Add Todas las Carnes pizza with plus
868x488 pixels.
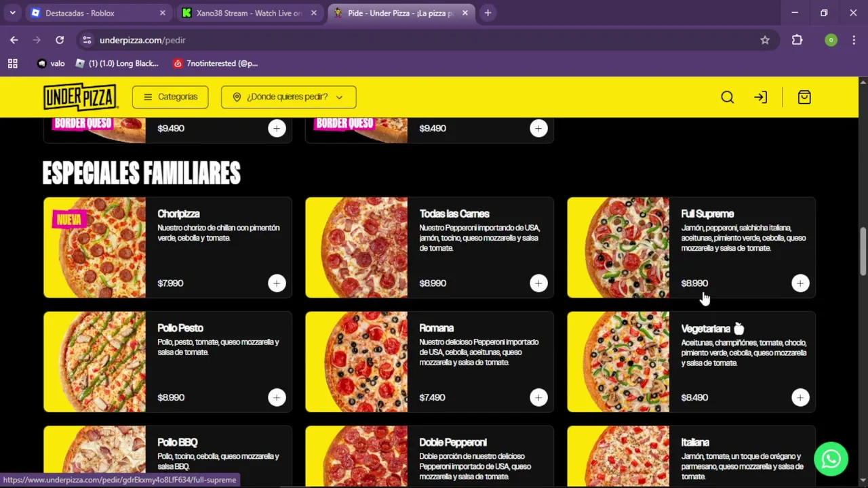pos(538,283)
